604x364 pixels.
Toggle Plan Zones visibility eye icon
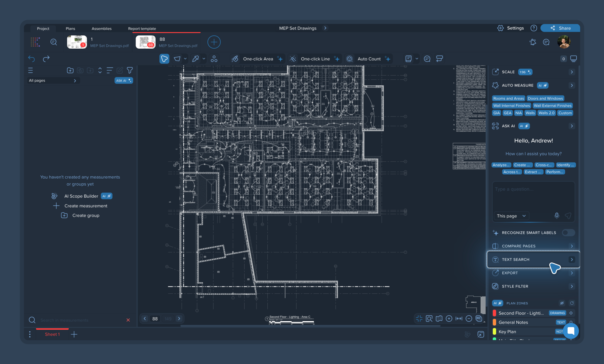(562, 303)
